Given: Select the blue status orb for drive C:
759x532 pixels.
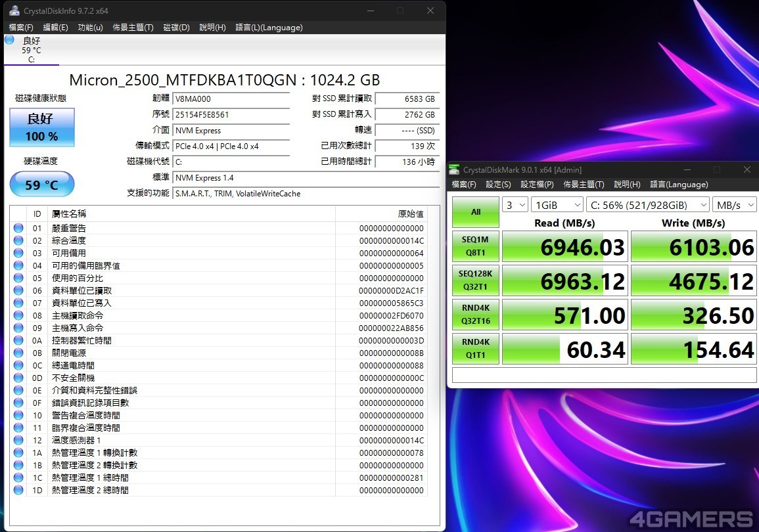Looking at the screenshot, I should 9,40.
